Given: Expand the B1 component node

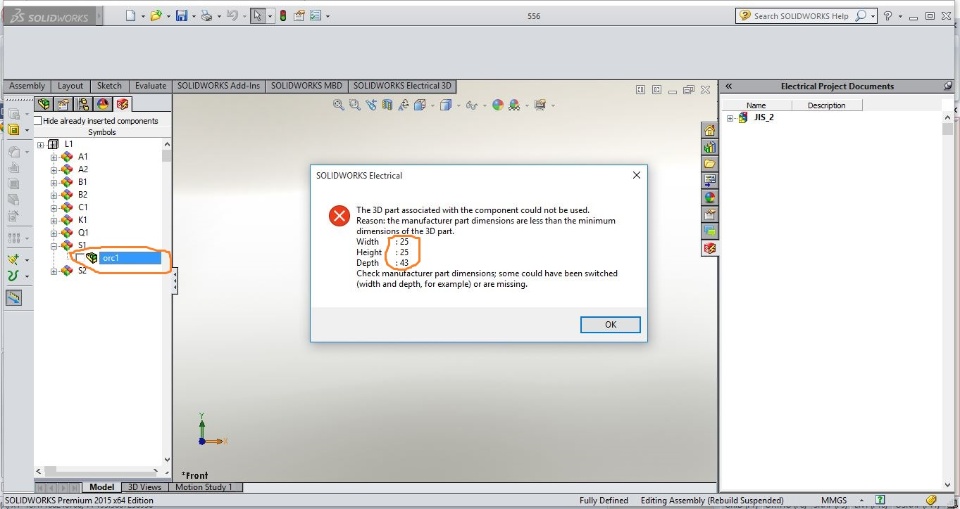Looking at the screenshot, I should point(54,182).
